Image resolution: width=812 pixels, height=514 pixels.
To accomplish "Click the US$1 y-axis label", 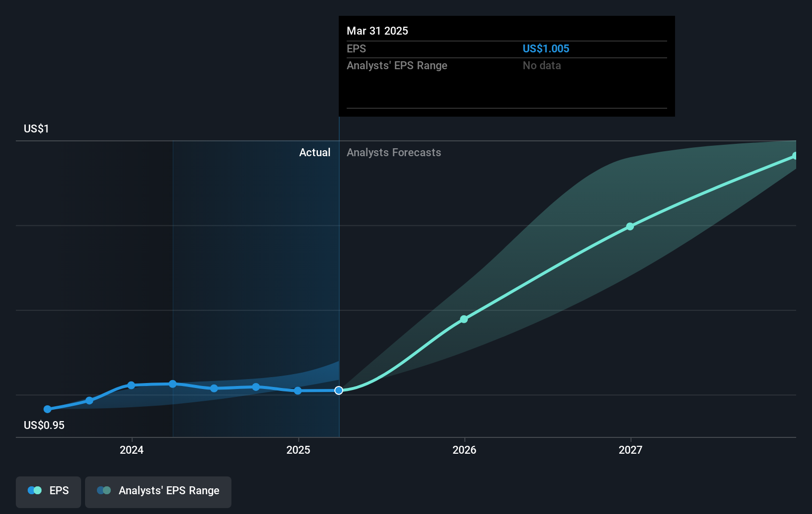I will pos(36,129).
